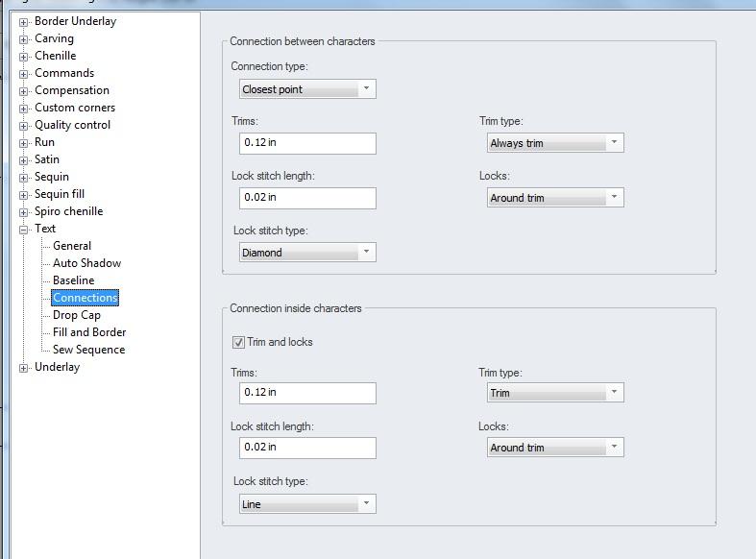Open Sew Sequence settings

88,350
